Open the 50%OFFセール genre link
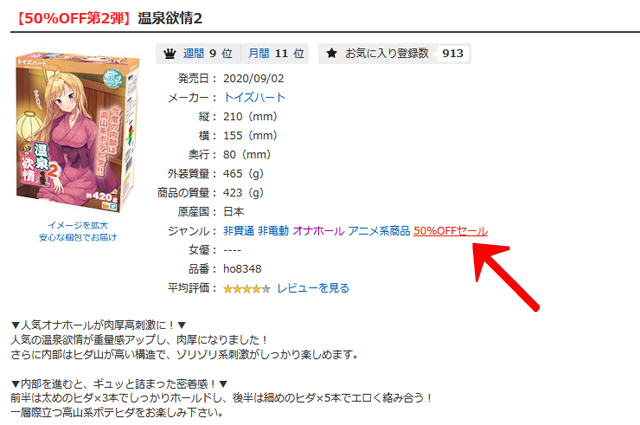The width and height of the screenshot is (640, 425). pyautogui.click(x=451, y=231)
